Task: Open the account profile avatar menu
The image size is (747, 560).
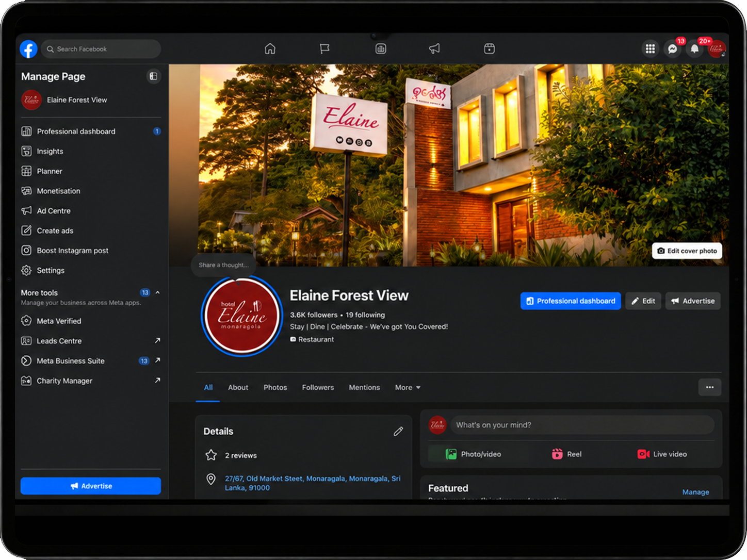Action: [717, 48]
